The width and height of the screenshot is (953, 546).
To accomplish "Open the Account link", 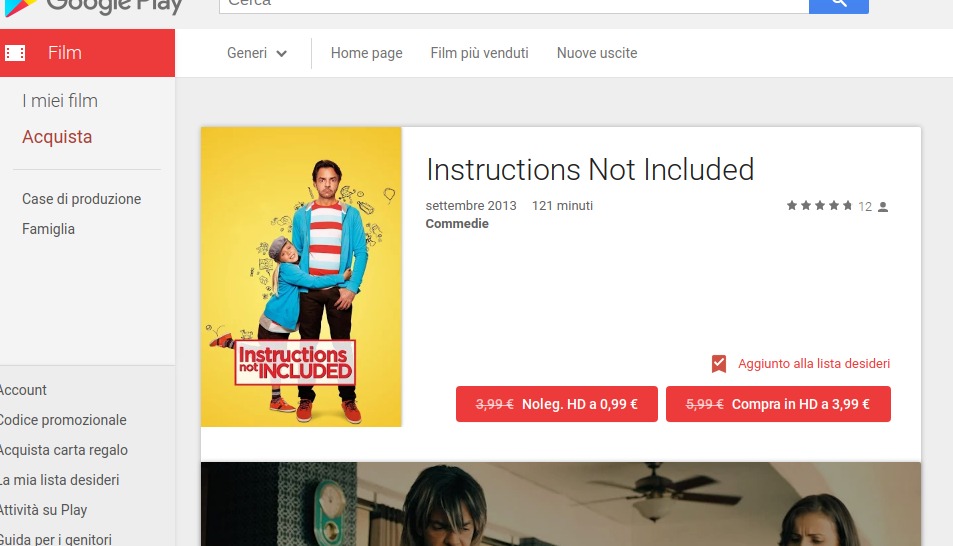I will [x=23, y=390].
